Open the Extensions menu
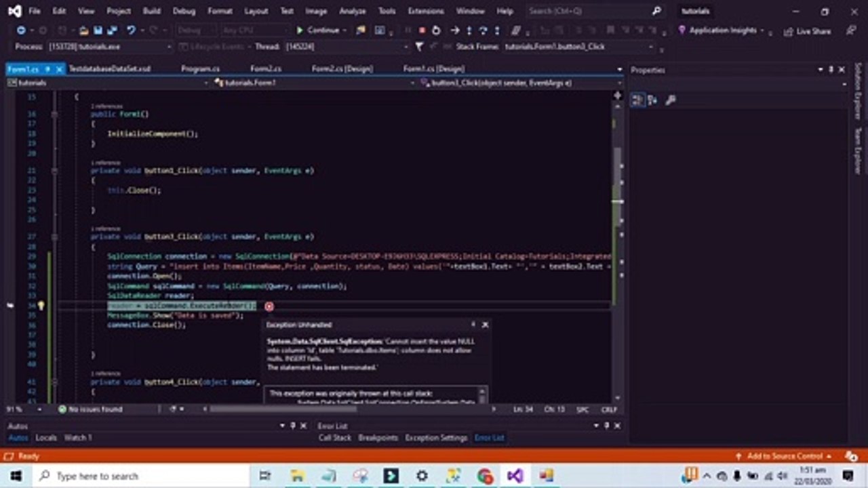 [427, 11]
